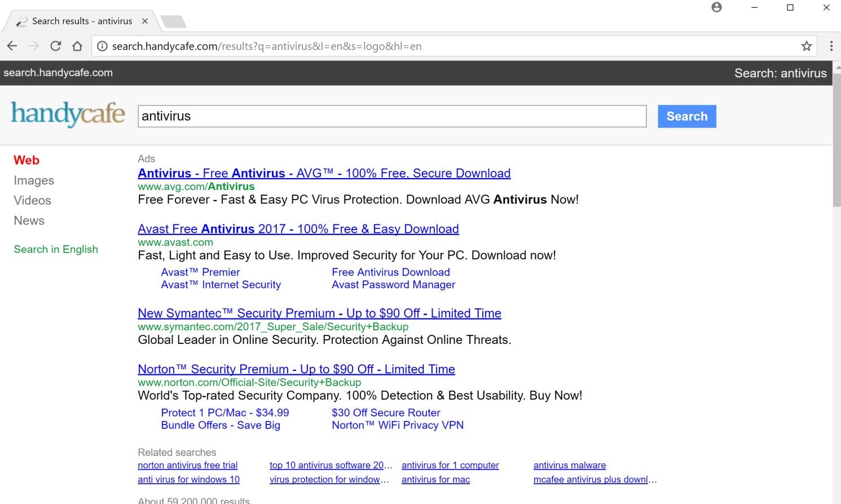This screenshot has height=504, width=841.
Task: Open the AVG Free Antivirus ad link
Action: tap(324, 173)
